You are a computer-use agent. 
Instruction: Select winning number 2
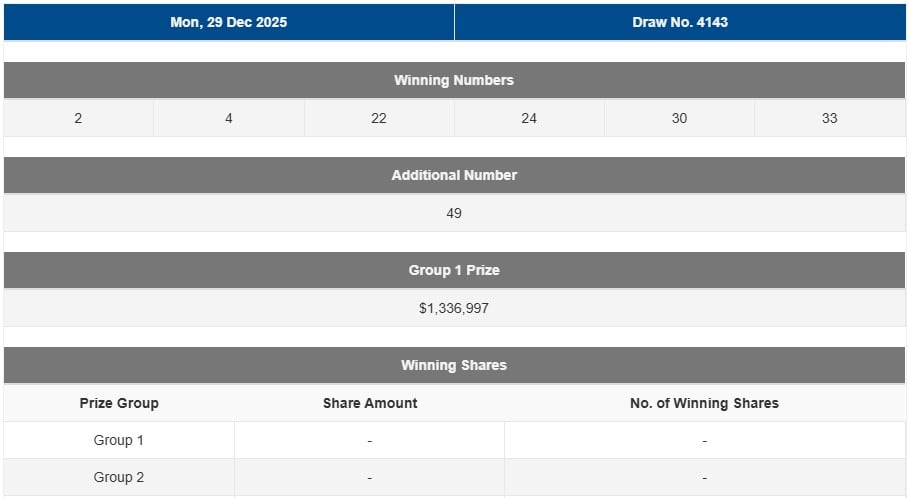coord(78,118)
